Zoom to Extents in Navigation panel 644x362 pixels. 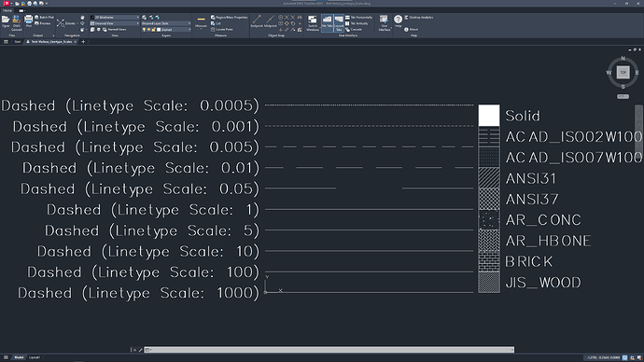(66, 23)
